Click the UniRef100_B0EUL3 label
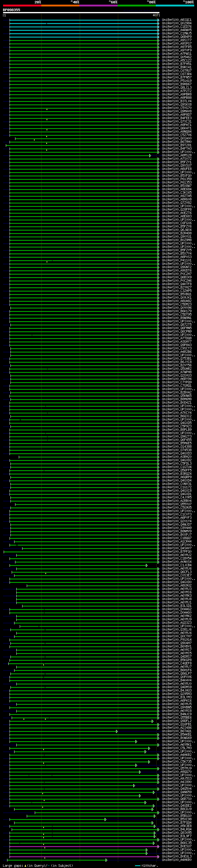Viewport: 197px width, 868px height. [x=176, y=856]
